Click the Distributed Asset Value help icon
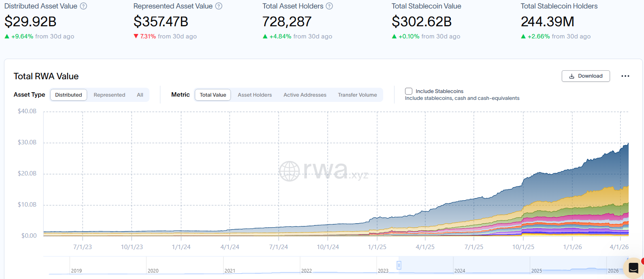 pyautogui.click(x=83, y=6)
